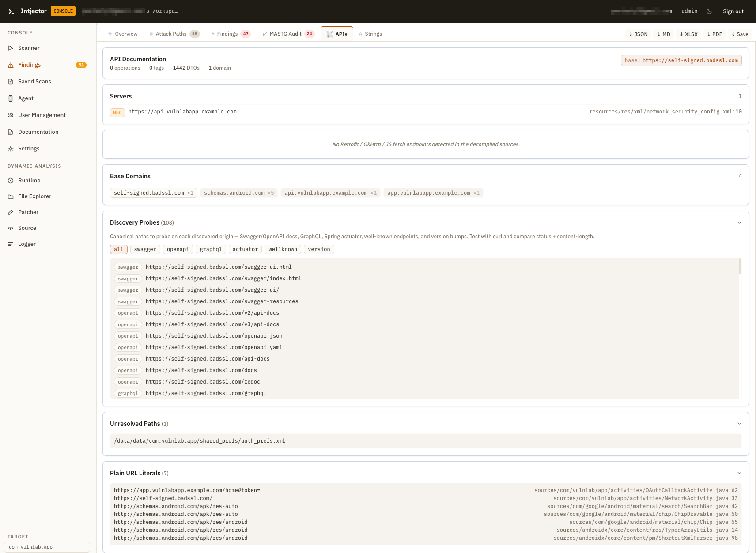
Task: Collapse the Unresolved Paths section
Action: [739, 424]
